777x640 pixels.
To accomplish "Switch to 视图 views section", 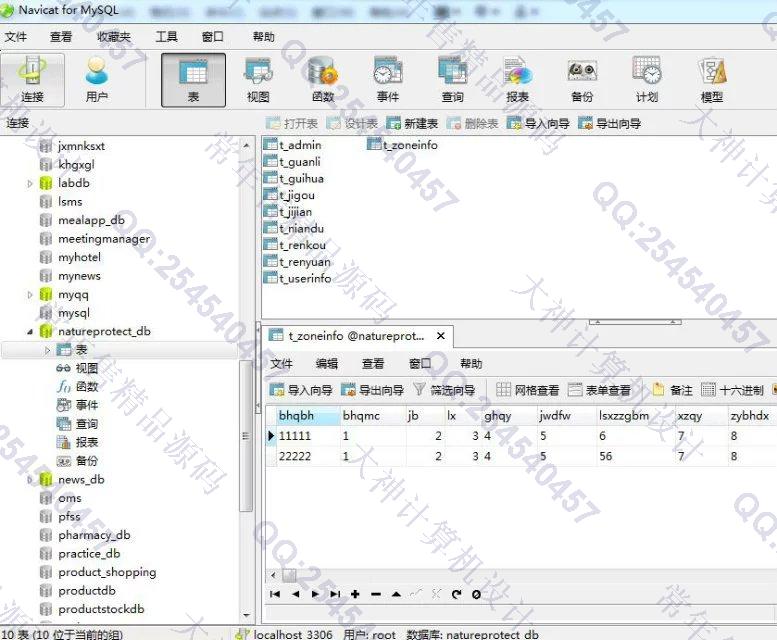I will click(258, 80).
